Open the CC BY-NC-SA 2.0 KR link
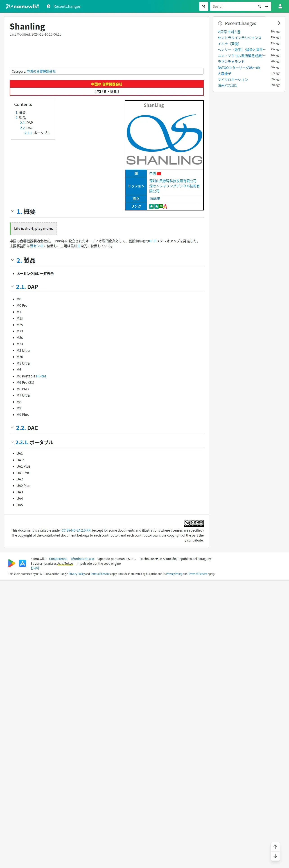This screenshot has width=289, height=868. tap(76, 530)
